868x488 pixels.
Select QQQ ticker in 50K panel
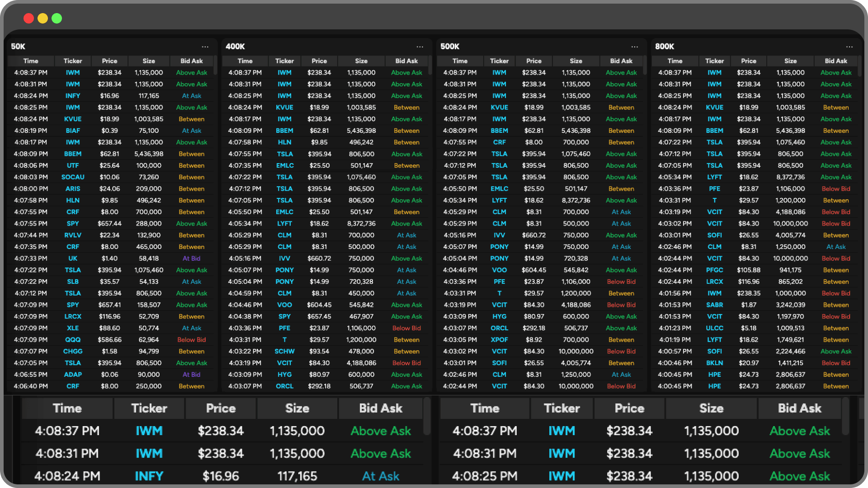[x=73, y=340]
